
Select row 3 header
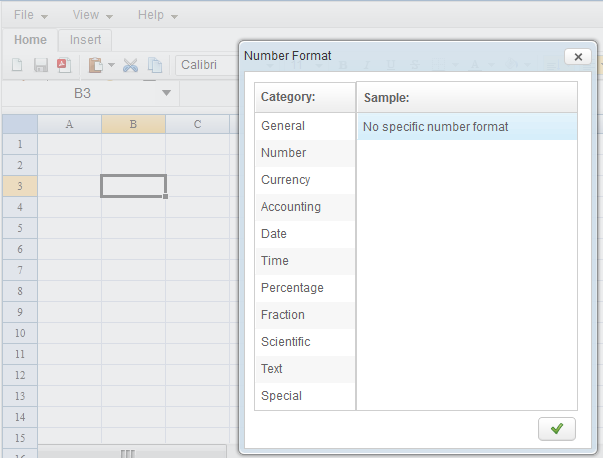20,186
